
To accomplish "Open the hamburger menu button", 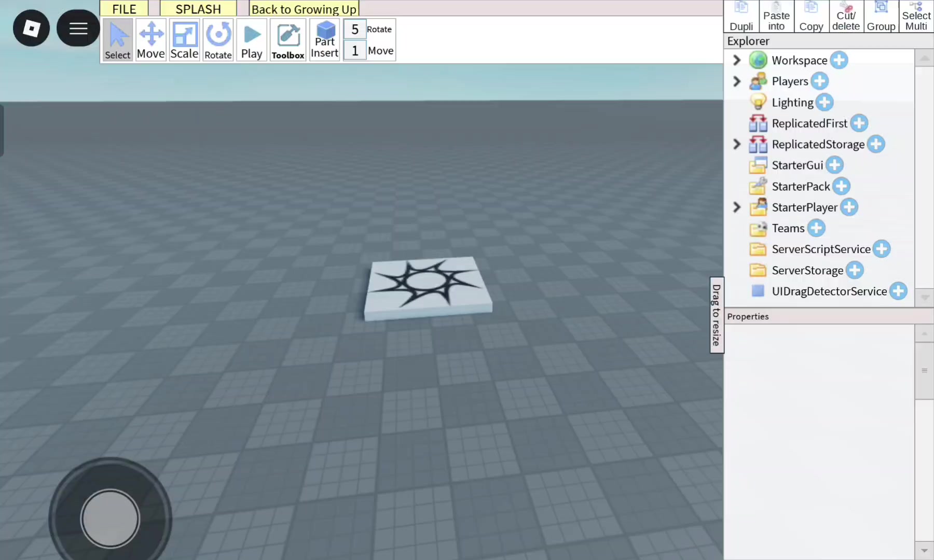I will coord(78,28).
